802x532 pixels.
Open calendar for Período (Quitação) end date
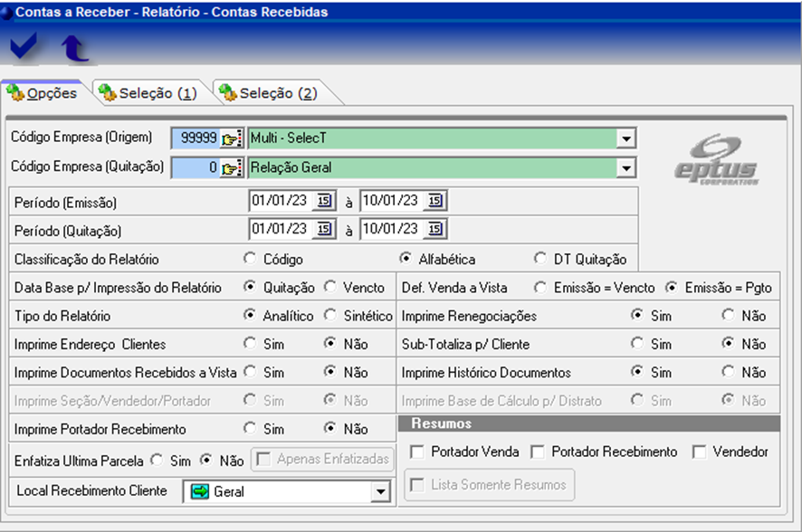coord(435,230)
